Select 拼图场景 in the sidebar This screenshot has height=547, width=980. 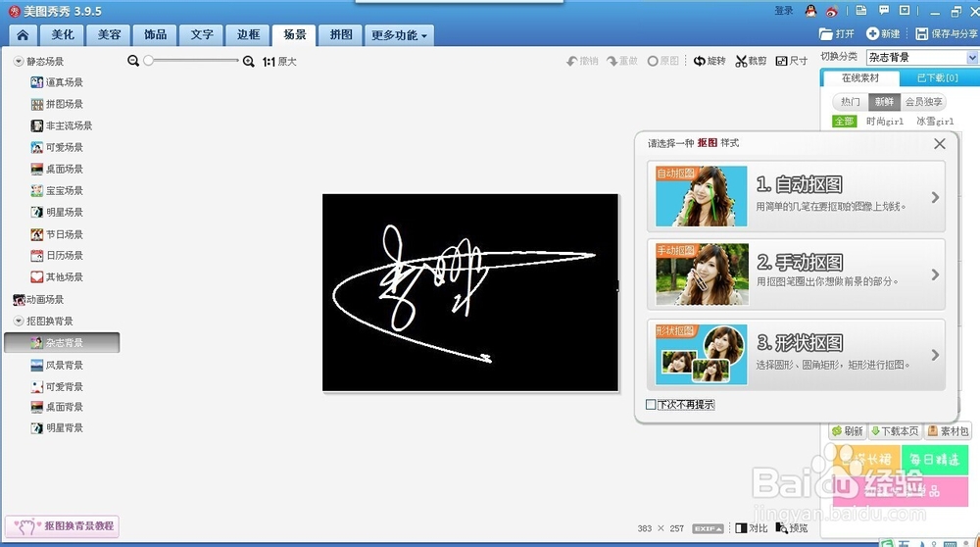(x=57, y=104)
